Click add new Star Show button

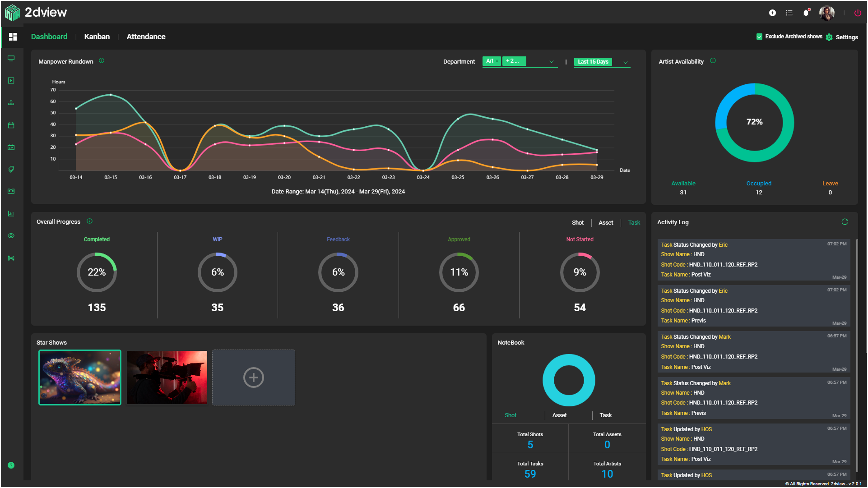coord(253,377)
